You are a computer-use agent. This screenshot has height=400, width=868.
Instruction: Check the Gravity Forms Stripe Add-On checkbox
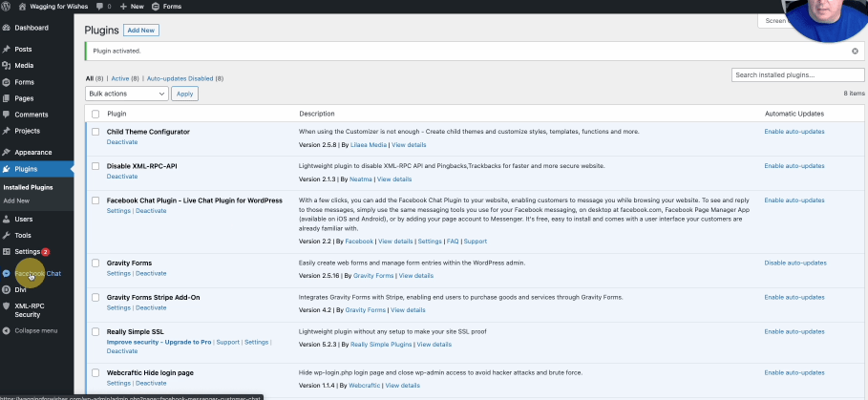(x=95, y=297)
